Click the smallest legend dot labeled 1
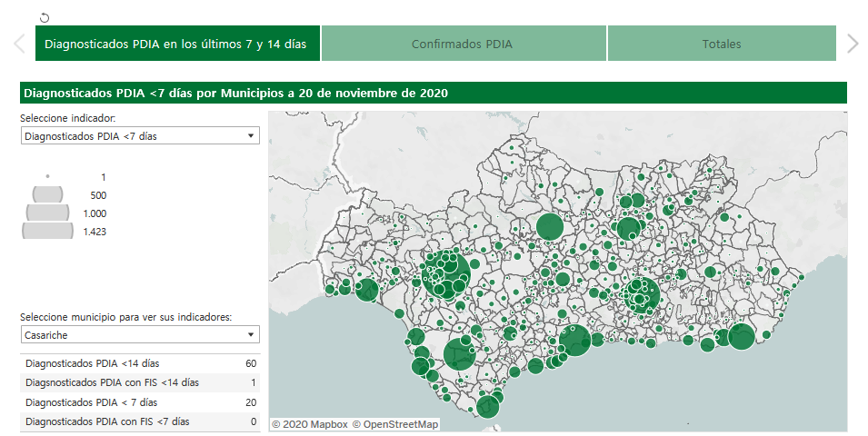This screenshot has width=868, height=436. 47,176
